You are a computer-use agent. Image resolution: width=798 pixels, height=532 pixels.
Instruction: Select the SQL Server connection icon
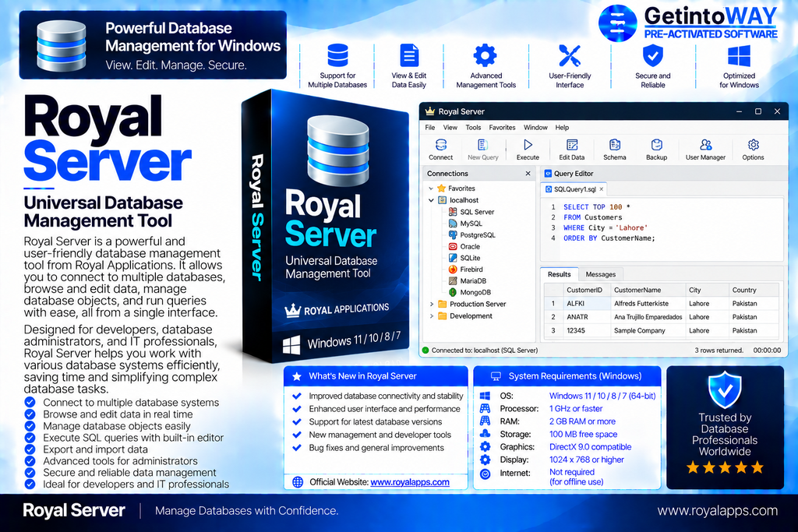[453, 212]
